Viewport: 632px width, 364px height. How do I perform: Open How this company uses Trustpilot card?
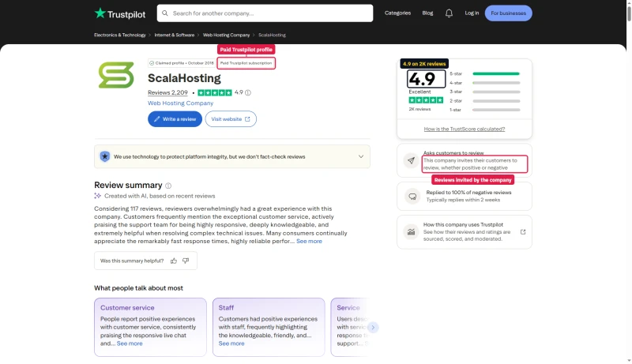(465, 232)
